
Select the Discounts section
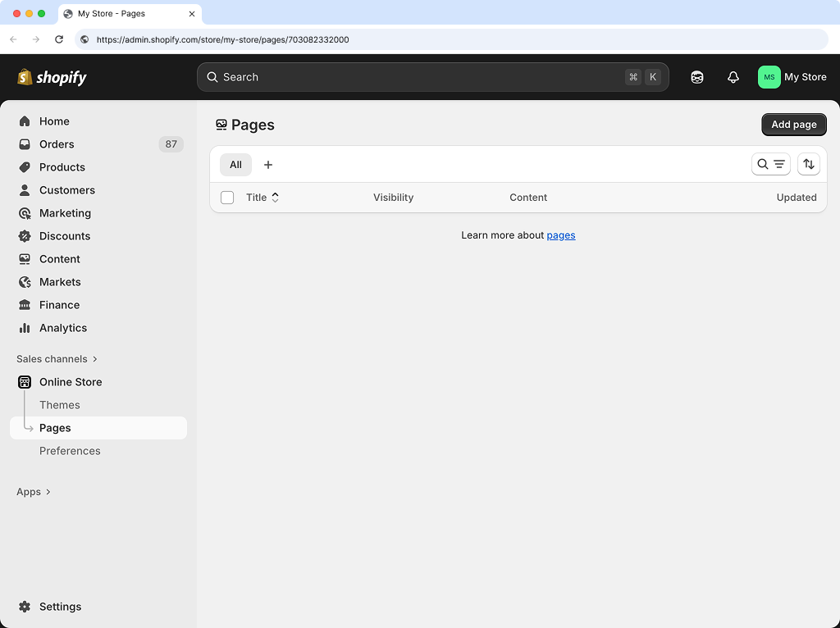(x=64, y=235)
